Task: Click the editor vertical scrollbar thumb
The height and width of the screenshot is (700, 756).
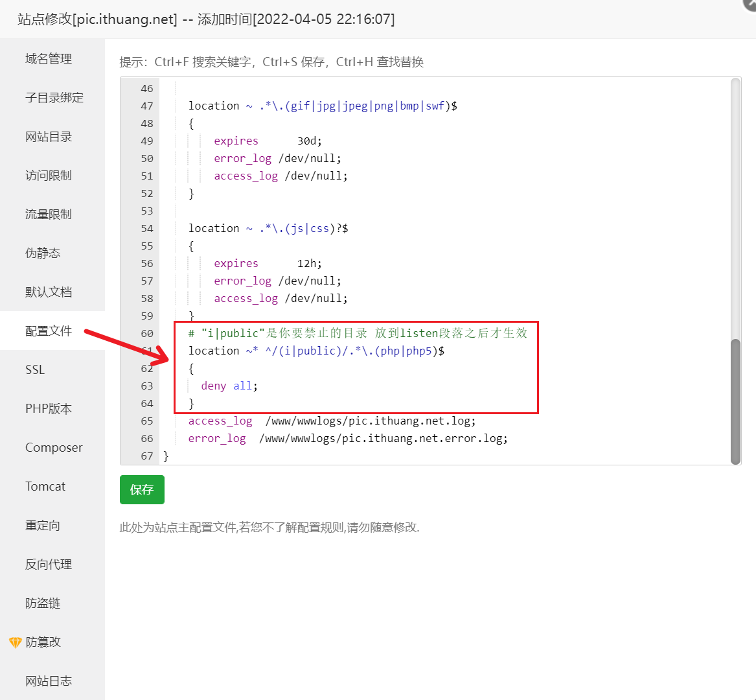Action: (735, 401)
